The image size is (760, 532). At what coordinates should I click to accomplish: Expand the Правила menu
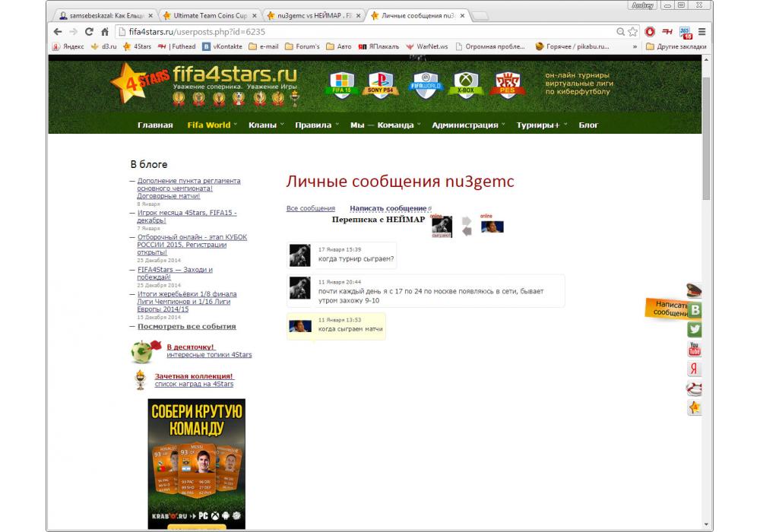(317, 125)
